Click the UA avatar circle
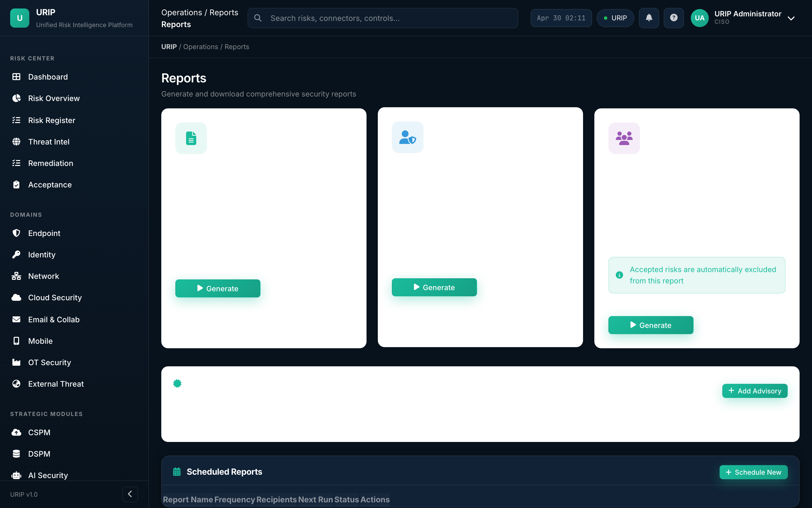Screen dimensions: 812x508 point(700,18)
